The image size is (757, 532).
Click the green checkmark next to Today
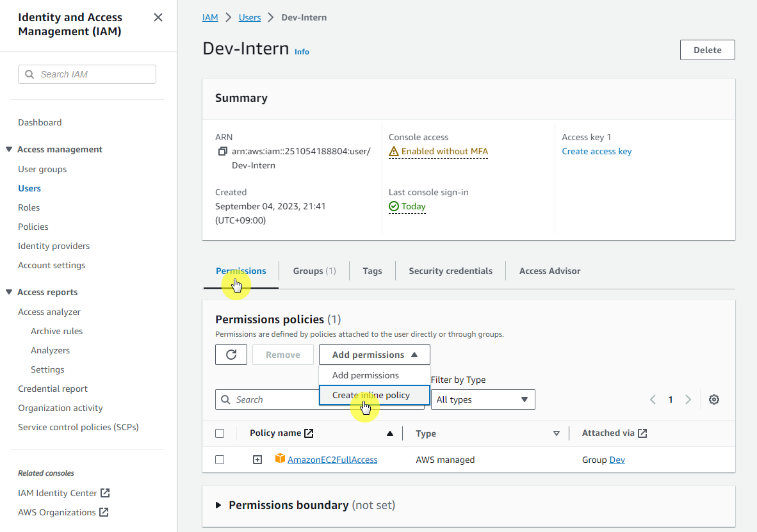[x=394, y=207]
